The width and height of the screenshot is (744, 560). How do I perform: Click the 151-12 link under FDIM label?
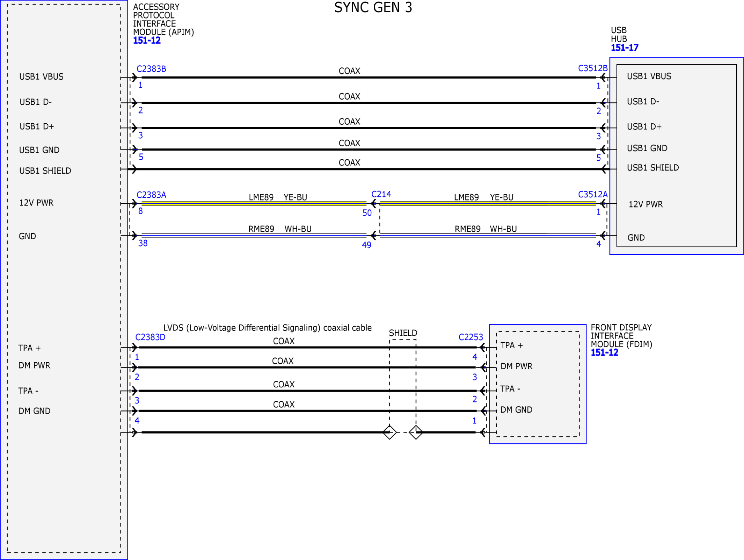point(604,352)
